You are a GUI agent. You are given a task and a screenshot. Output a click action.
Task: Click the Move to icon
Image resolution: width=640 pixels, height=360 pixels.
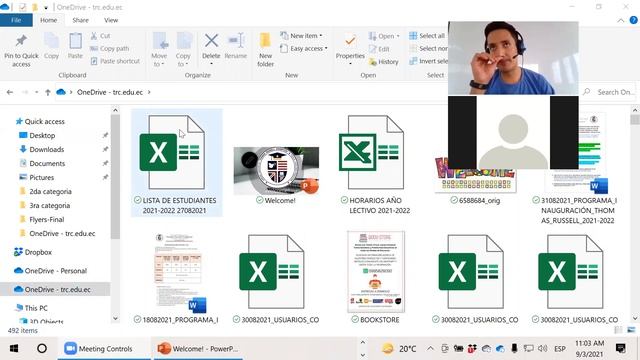pyautogui.click(x=159, y=41)
